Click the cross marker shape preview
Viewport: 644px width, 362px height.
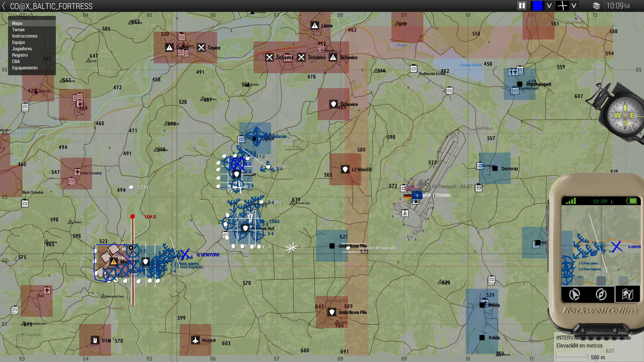[562, 6]
